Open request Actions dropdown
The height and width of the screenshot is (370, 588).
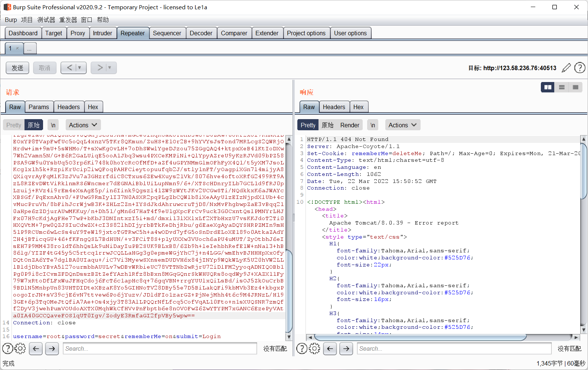coord(83,125)
